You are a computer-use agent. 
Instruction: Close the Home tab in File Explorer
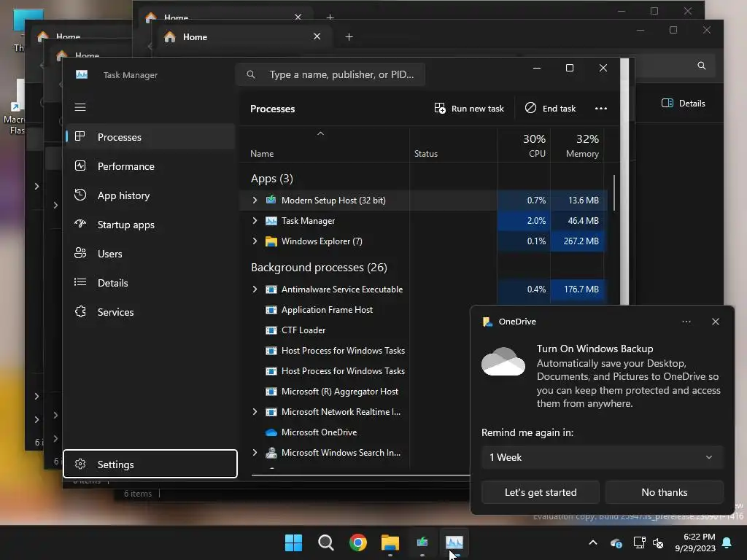pyautogui.click(x=317, y=36)
